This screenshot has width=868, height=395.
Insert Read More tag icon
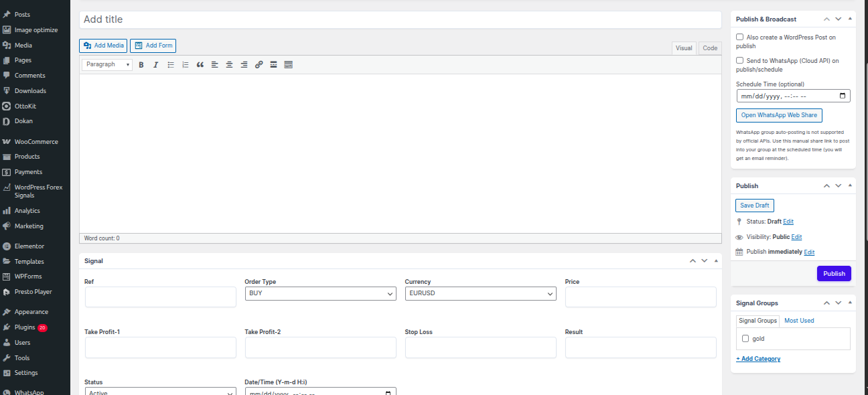[274, 65]
